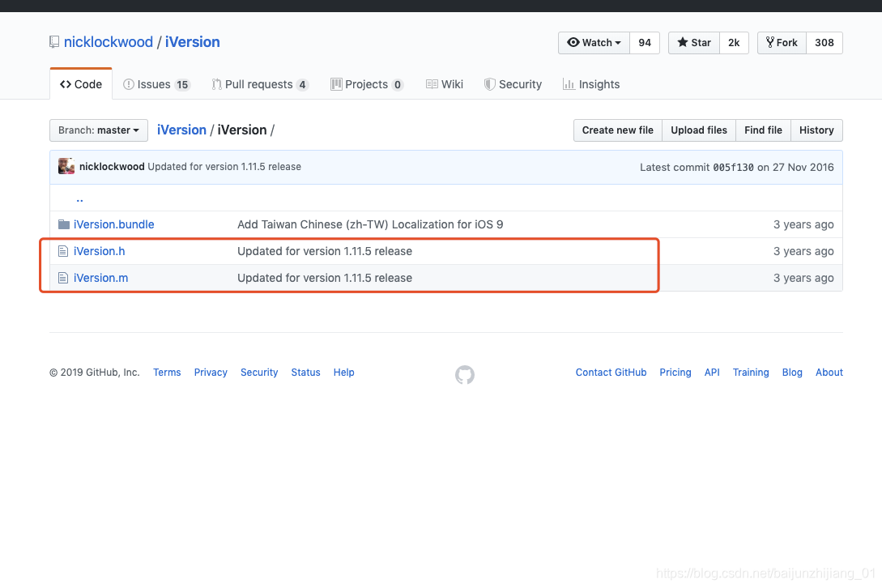Click the file icon next to iVersion.m

63,278
